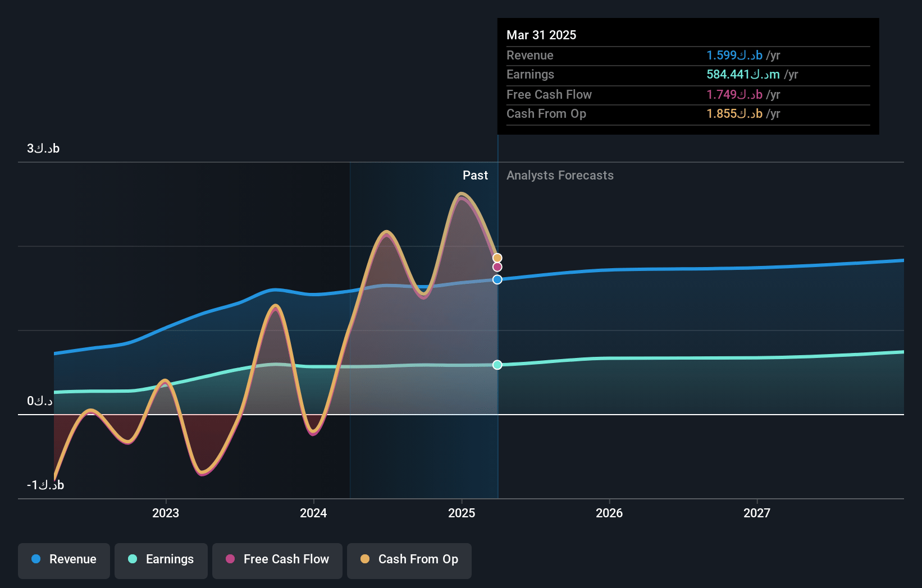Select the 2024 x-axis label
Viewport: 922px width, 588px height.
(x=313, y=513)
